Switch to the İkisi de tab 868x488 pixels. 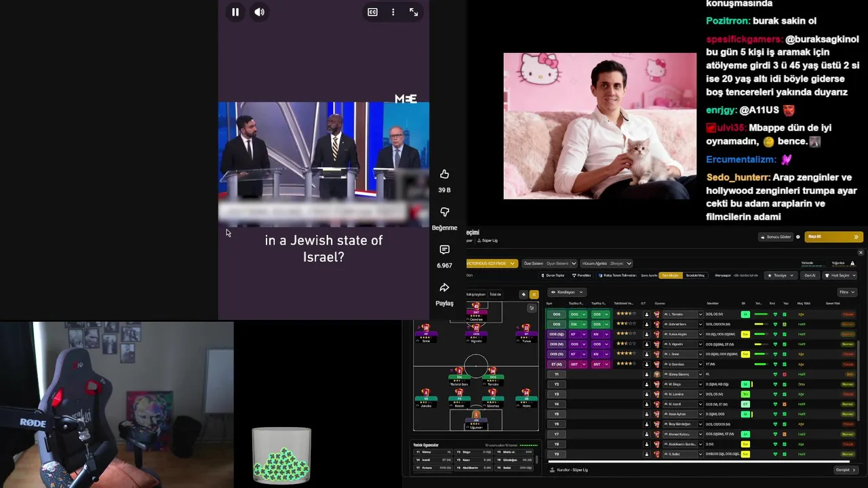495,294
